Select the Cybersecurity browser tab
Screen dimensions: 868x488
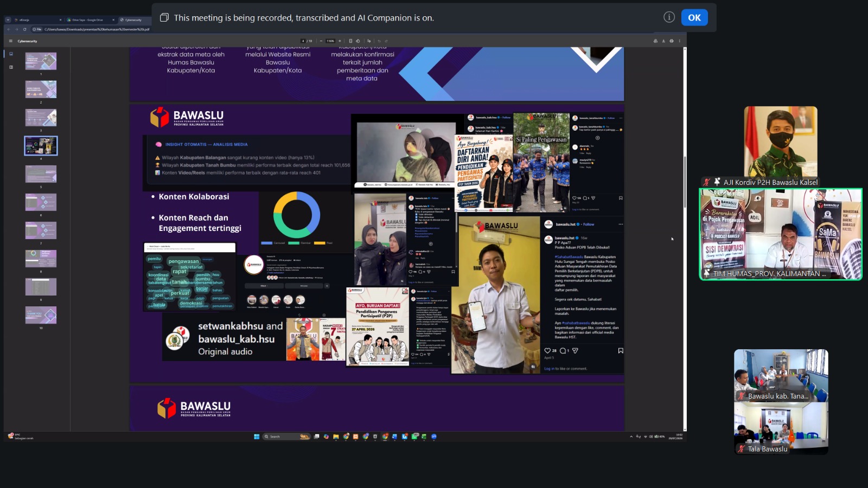[x=133, y=20]
